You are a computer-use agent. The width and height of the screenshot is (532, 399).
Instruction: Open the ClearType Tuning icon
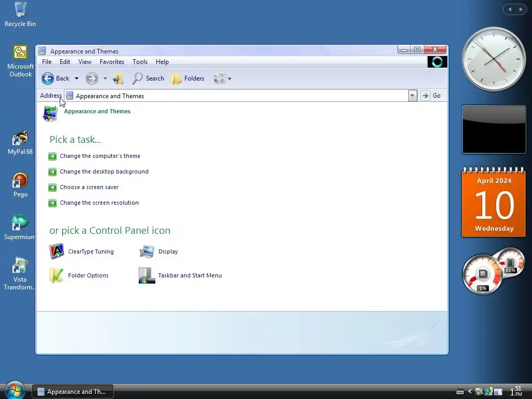point(56,251)
